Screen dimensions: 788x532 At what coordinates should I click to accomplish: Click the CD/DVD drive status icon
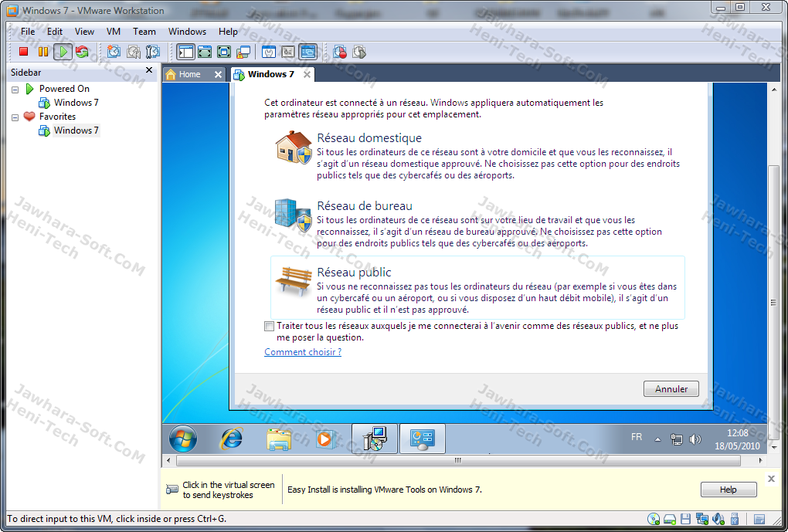[654, 519]
